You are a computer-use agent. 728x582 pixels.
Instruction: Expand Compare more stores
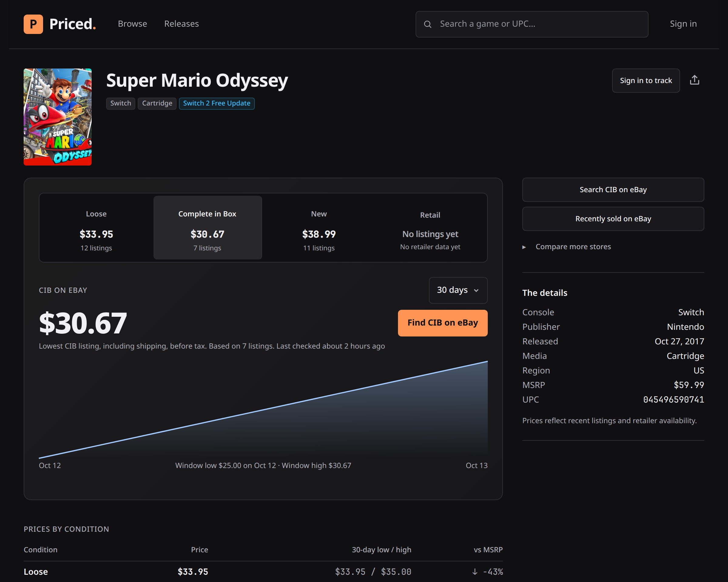pyautogui.click(x=567, y=247)
